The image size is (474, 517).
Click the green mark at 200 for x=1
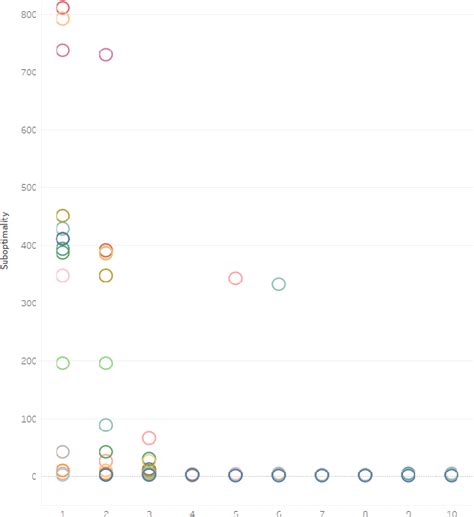63,363
